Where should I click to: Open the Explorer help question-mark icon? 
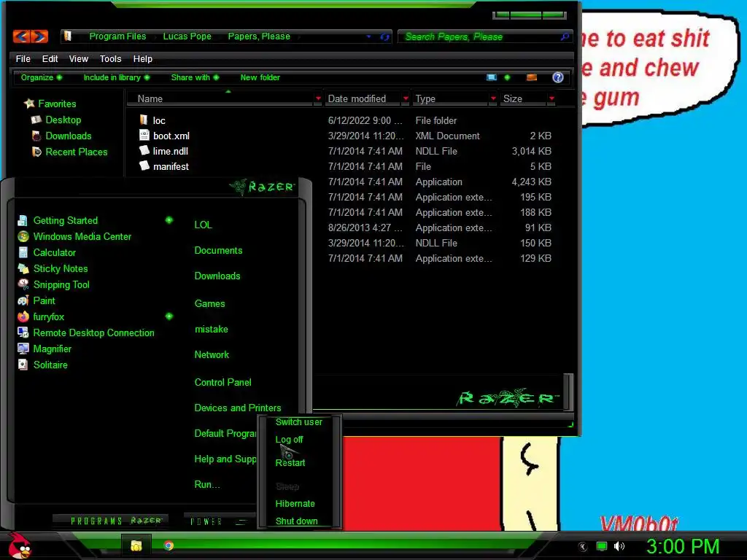tap(558, 77)
